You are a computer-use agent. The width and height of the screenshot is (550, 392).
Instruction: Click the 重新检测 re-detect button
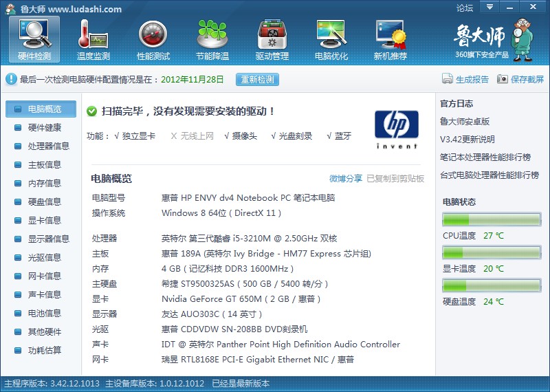[257, 79]
